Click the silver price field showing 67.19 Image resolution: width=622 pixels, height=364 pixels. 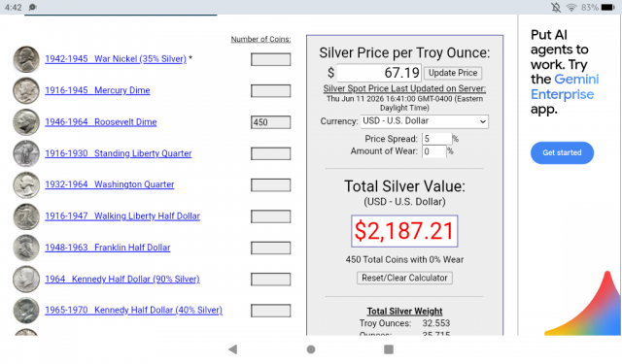coord(379,73)
